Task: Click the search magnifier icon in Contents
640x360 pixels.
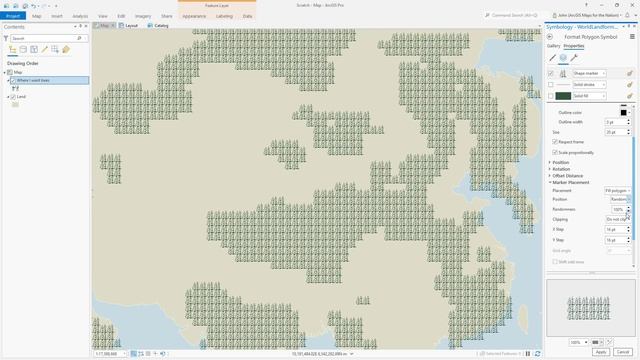Action: (79, 38)
